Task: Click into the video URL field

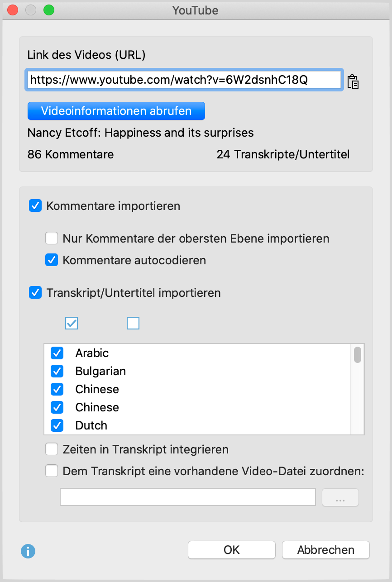Action: (183, 80)
